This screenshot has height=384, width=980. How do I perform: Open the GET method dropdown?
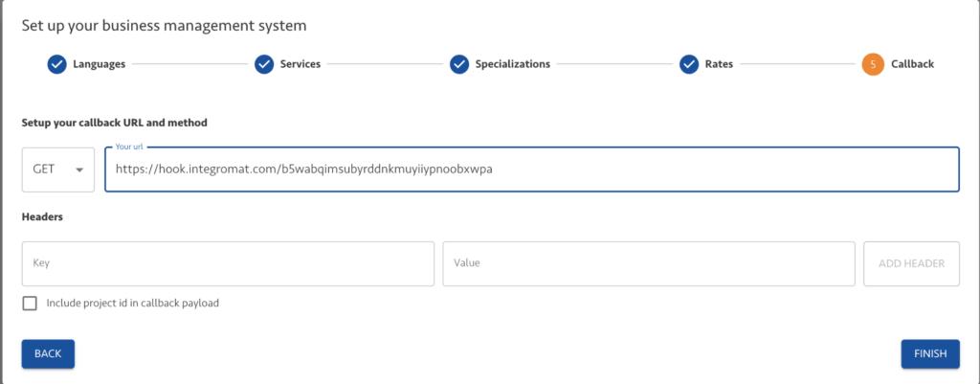(x=57, y=169)
